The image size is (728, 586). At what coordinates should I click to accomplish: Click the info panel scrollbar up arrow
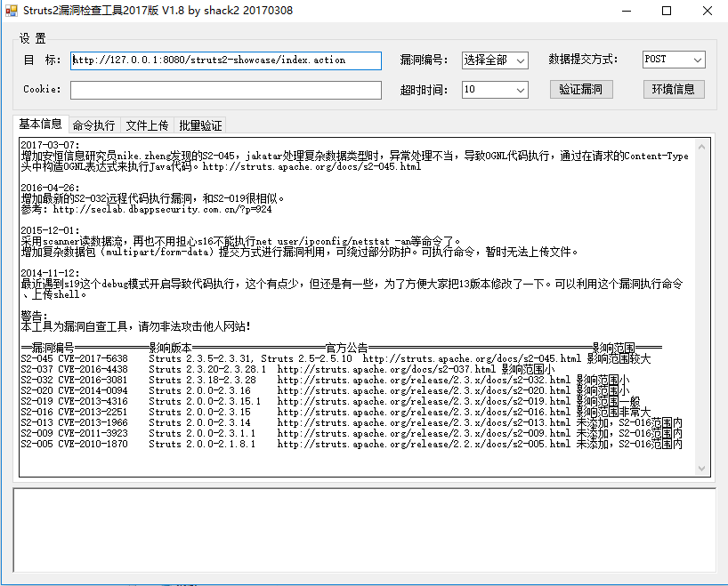click(x=701, y=147)
